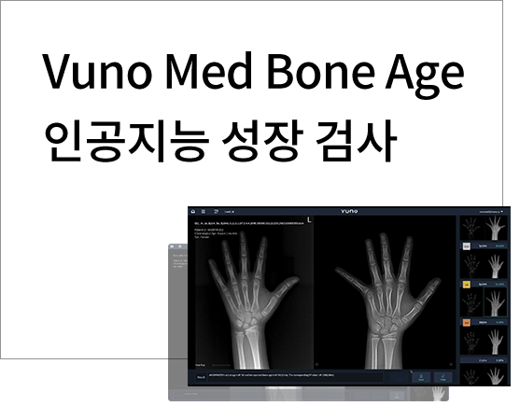Click the home icon in Vuno toolbar

193,212
